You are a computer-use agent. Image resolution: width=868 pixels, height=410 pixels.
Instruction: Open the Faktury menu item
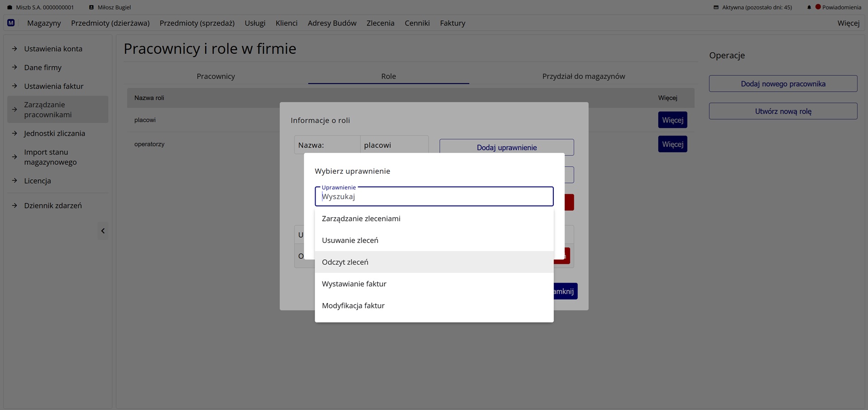click(452, 23)
